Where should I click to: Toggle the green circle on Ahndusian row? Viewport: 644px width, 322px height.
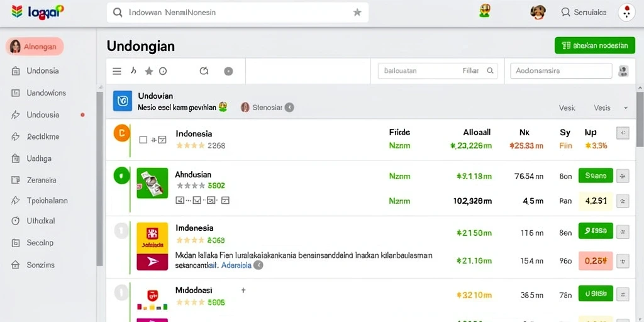click(121, 176)
